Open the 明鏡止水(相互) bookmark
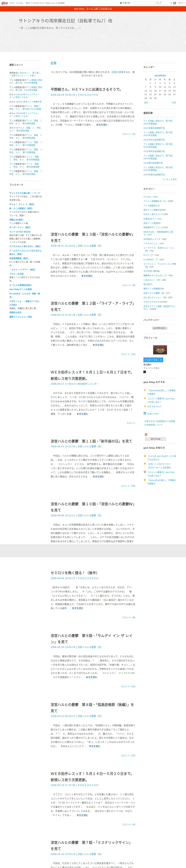Screen dimensions: 186x868 16,220
